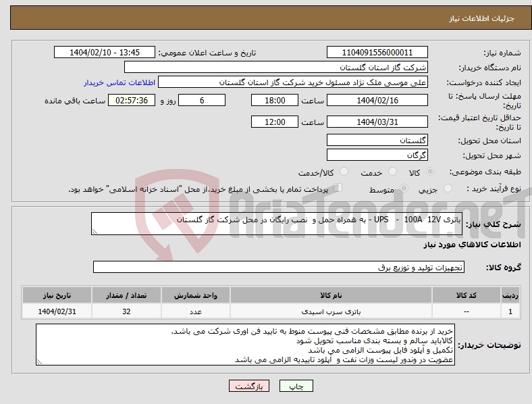Select the متوسط purchase type radio
532x404 pixels.
point(404,188)
